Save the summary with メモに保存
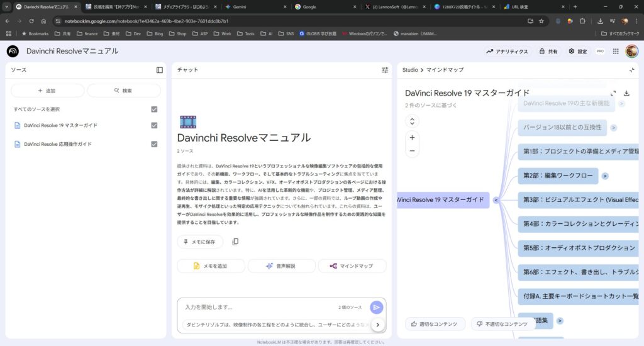644x346 pixels. (x=200, y=242)
